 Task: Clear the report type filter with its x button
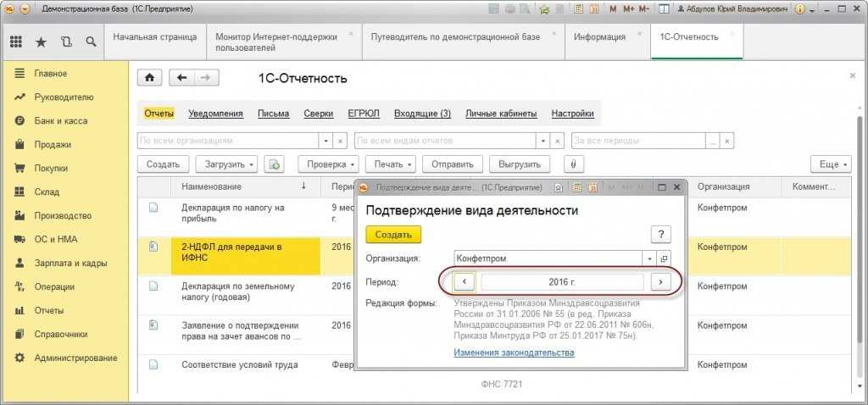[x=558, y=141]
